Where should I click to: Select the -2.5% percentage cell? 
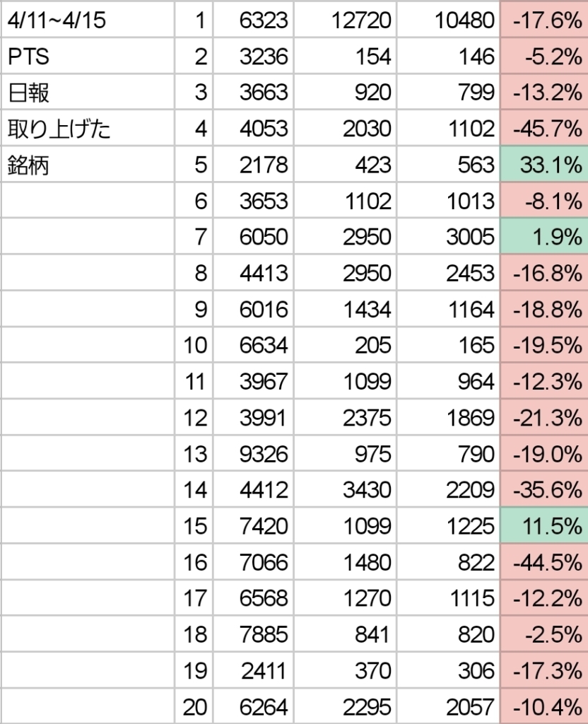(543, 634)
